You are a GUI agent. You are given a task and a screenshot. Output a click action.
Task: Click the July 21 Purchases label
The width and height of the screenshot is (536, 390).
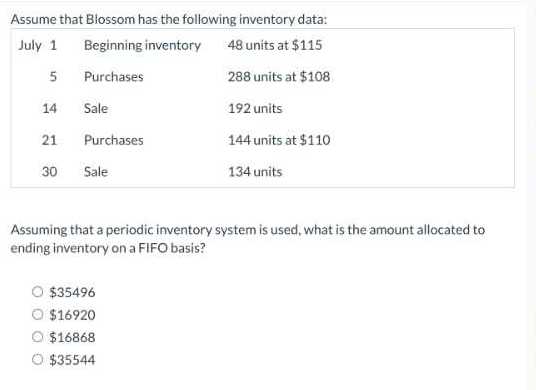[x=114, y=140]
